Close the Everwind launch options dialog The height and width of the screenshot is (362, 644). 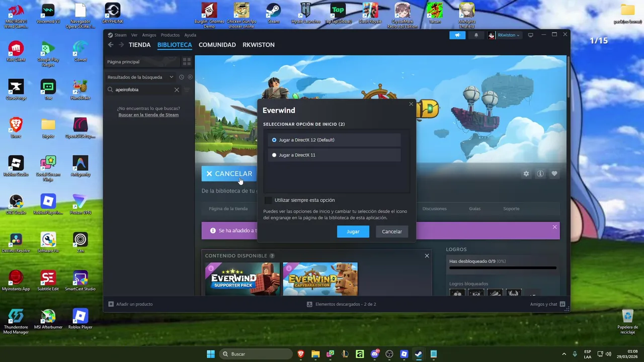click(411, 104)
